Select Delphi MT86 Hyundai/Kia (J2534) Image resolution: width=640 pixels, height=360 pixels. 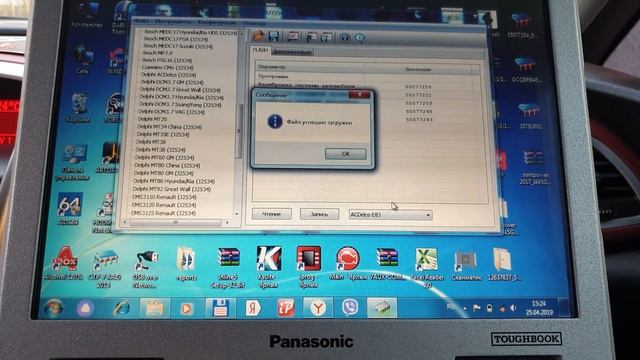(x=174, y=181)
